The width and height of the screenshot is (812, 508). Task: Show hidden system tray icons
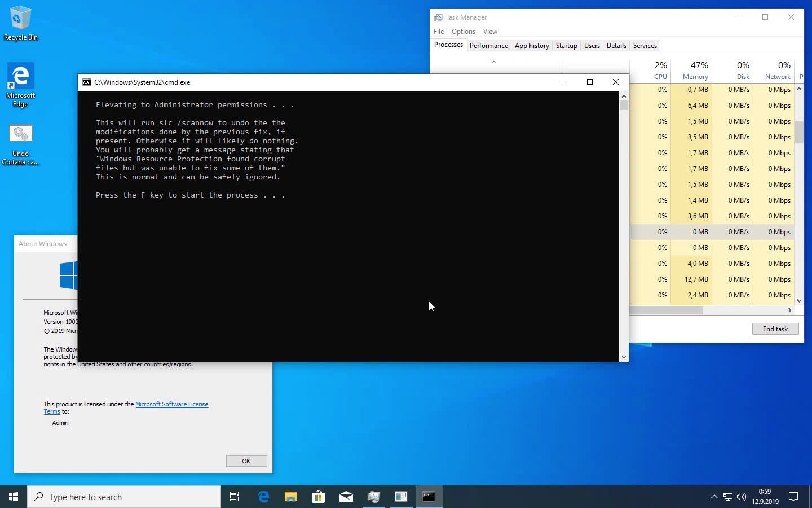pyautogui.click(x=714, y=497)
